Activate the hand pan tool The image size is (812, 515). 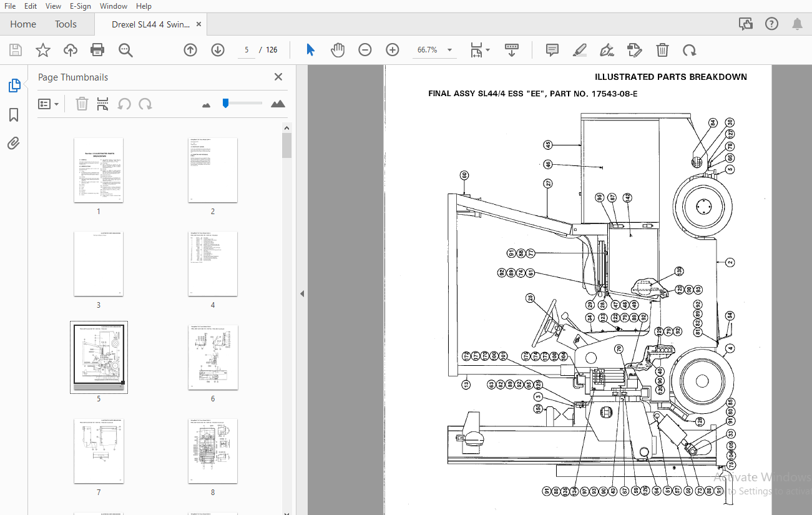point(338,50)
